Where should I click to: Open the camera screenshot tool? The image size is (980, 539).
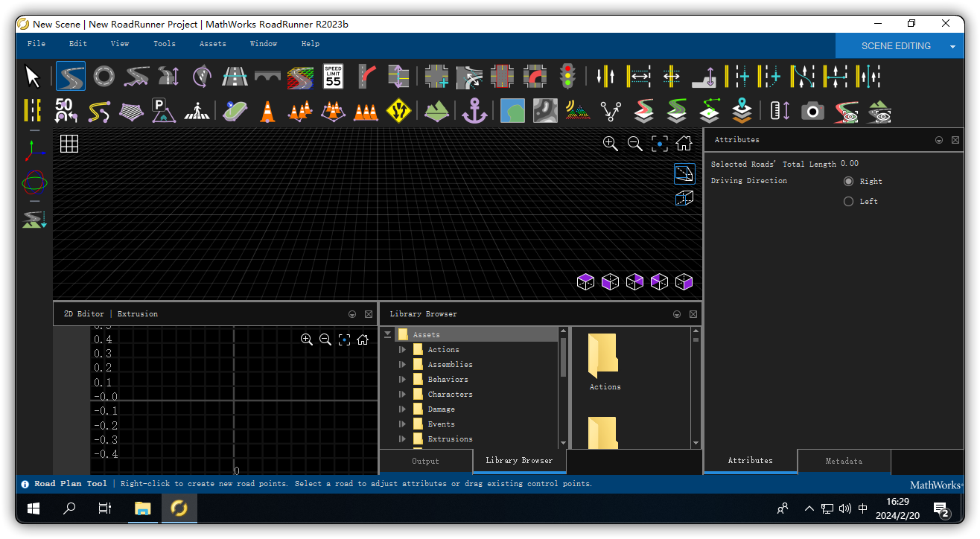812,112
